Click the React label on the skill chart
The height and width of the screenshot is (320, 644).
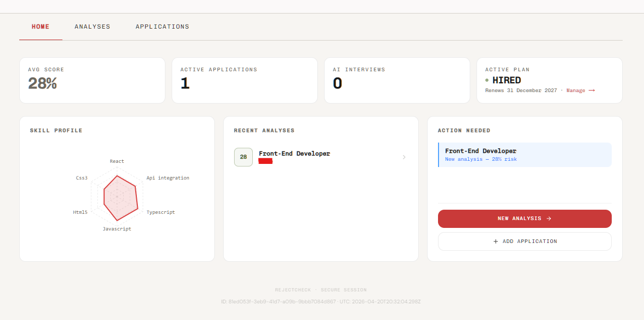tap(117, 161)
